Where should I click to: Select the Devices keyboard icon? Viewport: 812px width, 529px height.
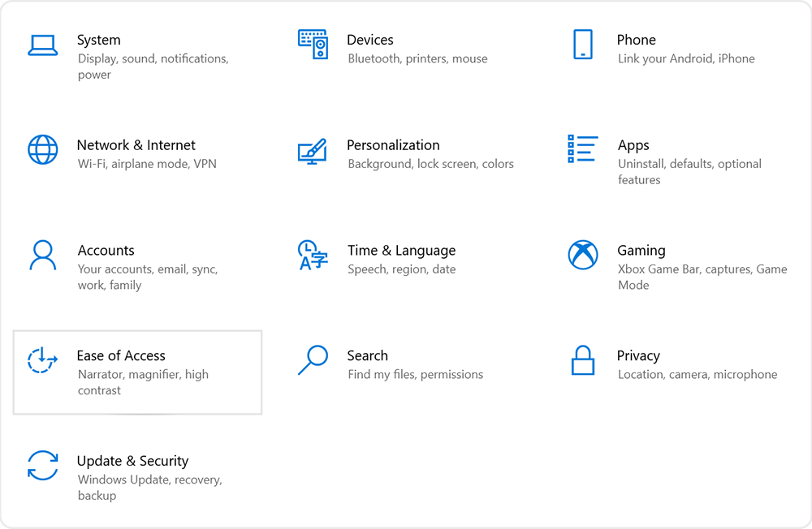coord(314,45)
